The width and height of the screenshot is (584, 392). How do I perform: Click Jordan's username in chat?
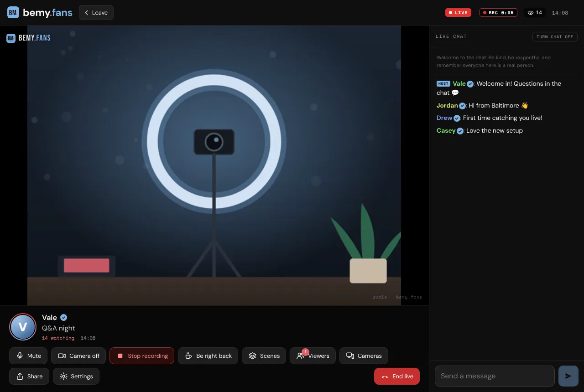[447, 105]
